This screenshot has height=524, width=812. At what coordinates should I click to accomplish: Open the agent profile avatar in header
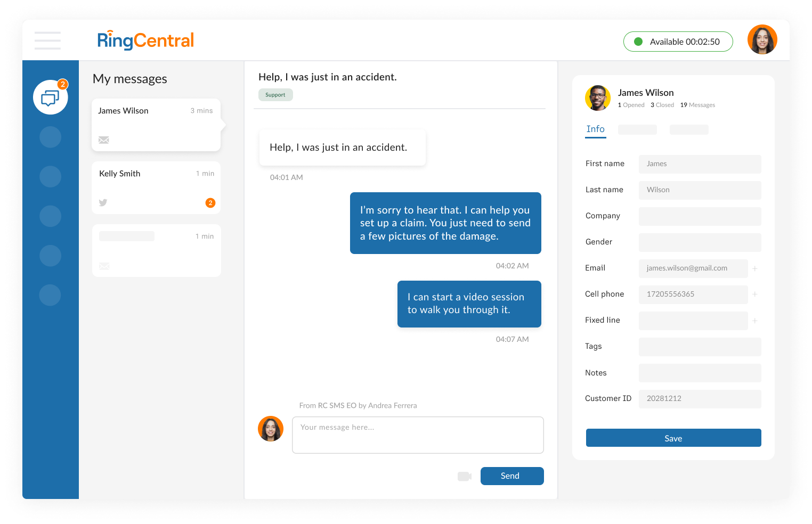click(762, 40)
